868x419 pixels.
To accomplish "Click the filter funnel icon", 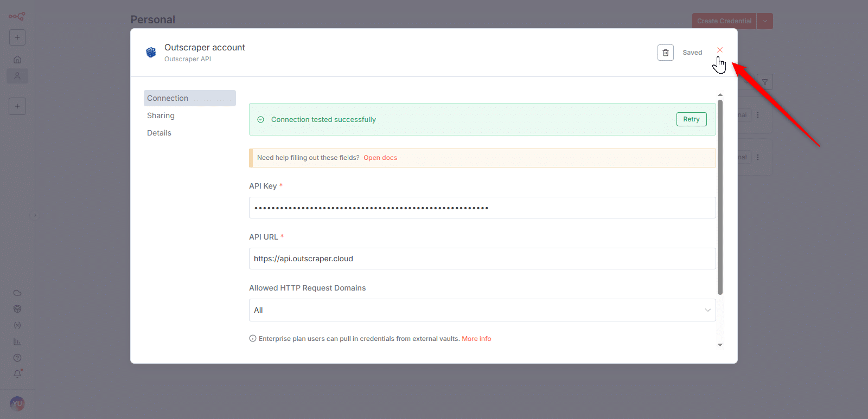I will point(764,82).
